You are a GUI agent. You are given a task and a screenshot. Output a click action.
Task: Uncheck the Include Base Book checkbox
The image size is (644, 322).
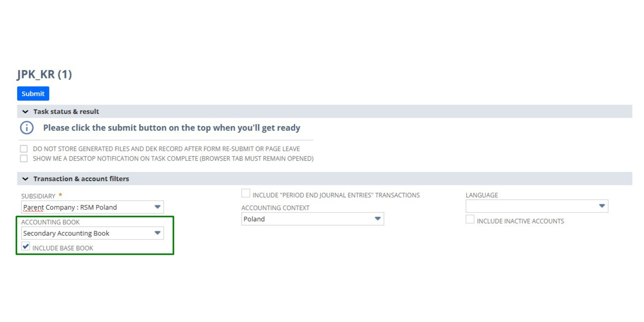[25, 246]
